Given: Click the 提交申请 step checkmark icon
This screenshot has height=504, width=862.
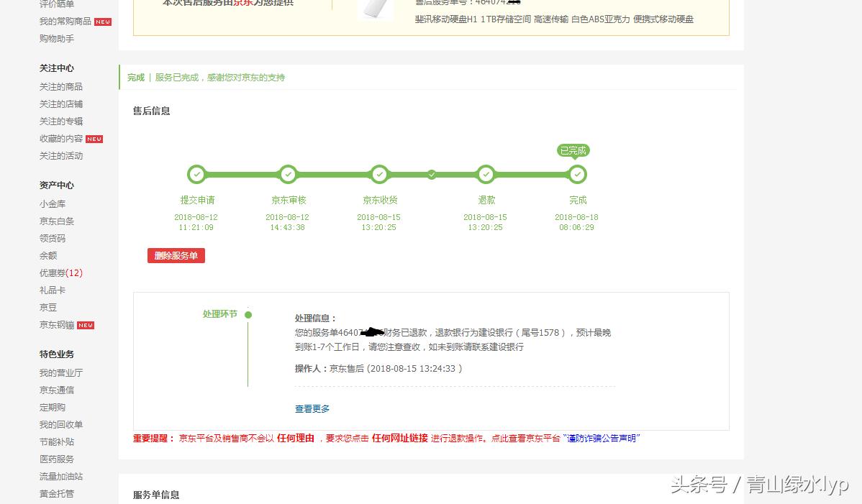Looking at the screenshot, I should [x=196, y=174].
